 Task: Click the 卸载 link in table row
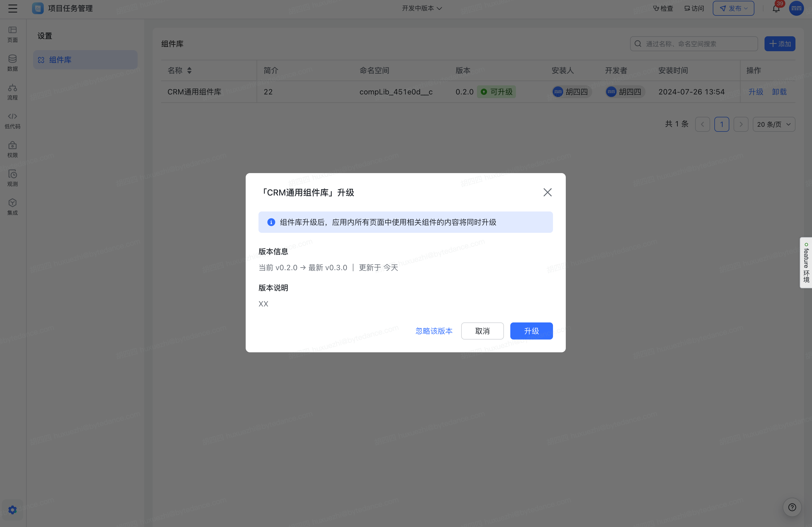point(779,92)
